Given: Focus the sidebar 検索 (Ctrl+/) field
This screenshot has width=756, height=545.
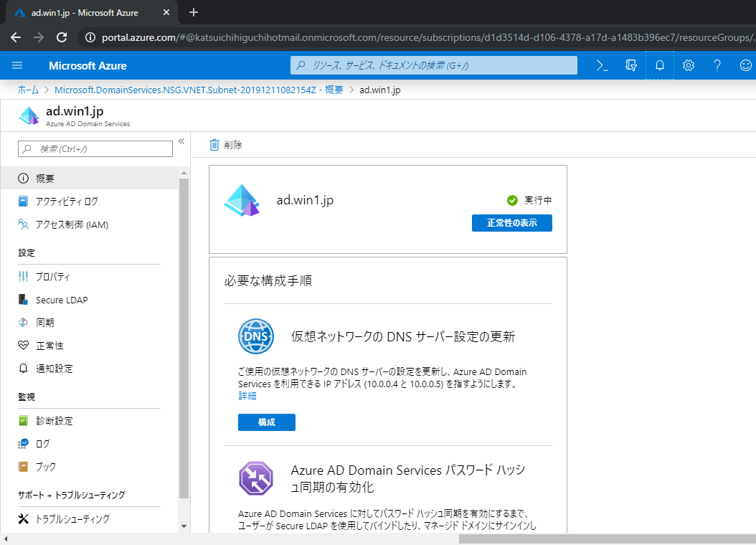Looking at the screenshot, I should [95, 149].
